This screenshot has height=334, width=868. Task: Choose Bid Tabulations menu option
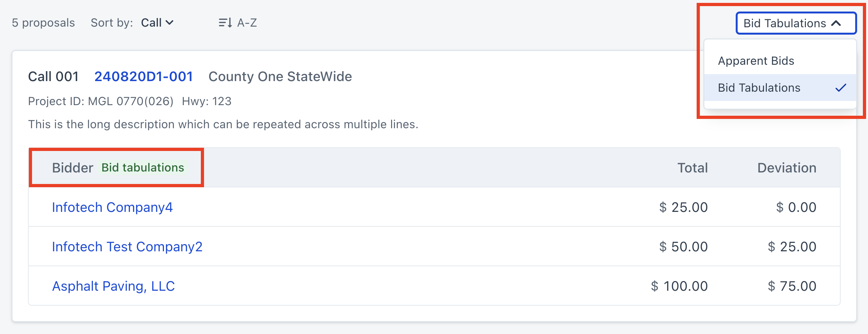click(759, 88)
